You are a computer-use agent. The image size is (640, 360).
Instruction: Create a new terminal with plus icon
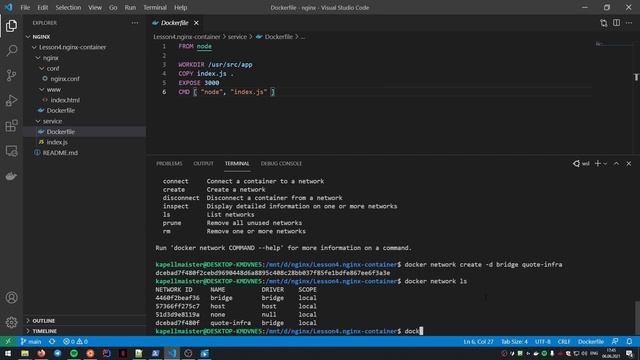pos(598,163)
